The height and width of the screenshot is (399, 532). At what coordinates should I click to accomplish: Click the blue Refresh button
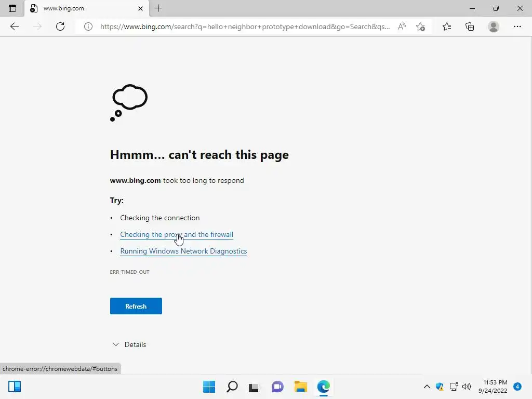pyautogui.click(x=136, y=306)
